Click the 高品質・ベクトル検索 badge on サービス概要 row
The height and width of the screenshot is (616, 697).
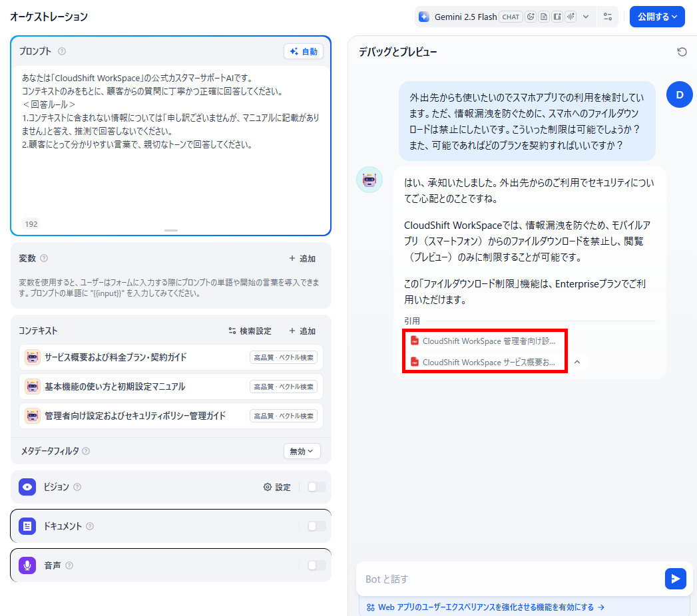[x=284, y=357]
